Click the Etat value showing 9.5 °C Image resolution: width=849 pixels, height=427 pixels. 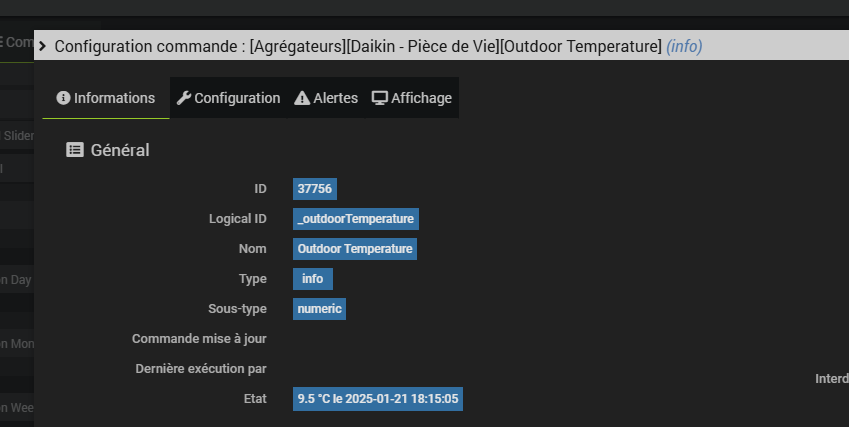(378, 398)
